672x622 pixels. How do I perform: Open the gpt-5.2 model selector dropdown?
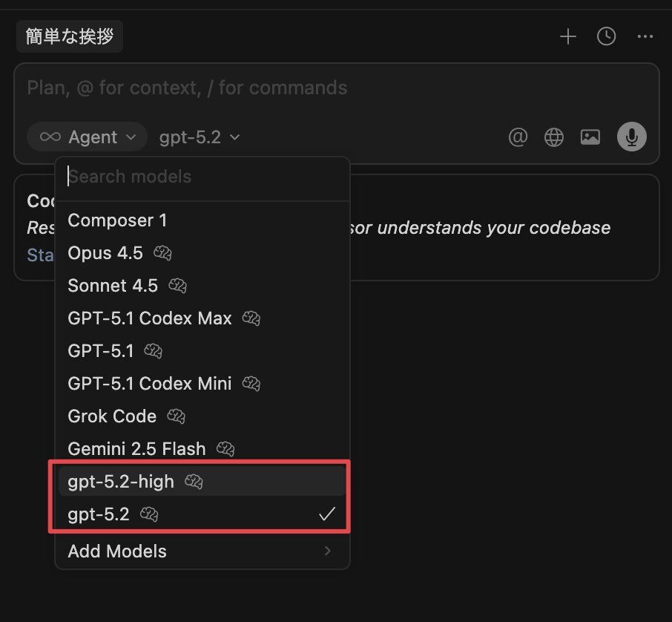click(x=199, y=137)
